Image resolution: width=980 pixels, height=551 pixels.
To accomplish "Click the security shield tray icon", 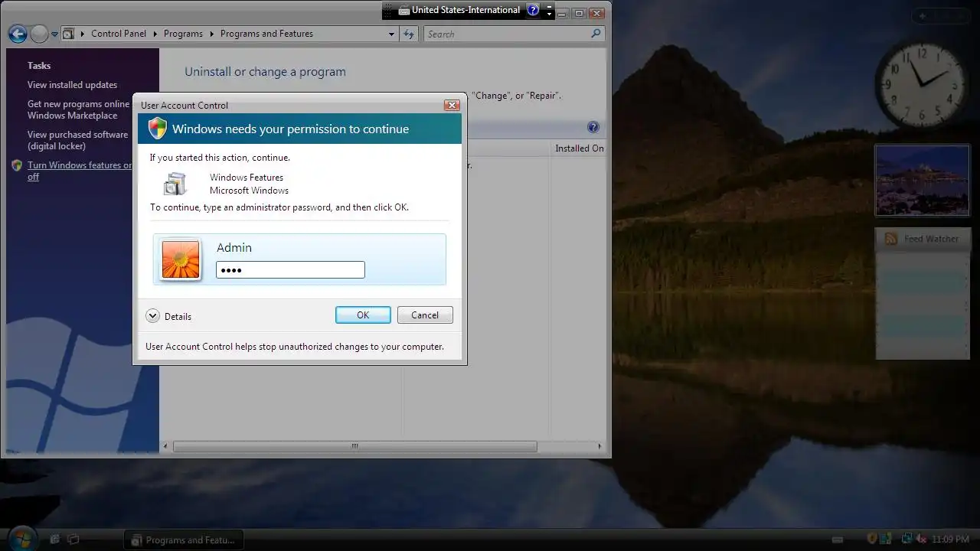I will click(x=872, y=539).
